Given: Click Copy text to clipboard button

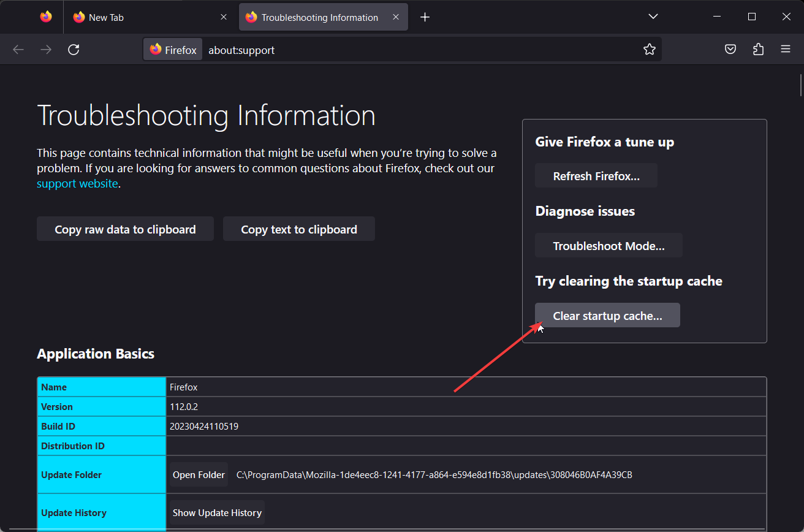Looking at the screenshot, I should pyautogui.click(x=298, y=229).
